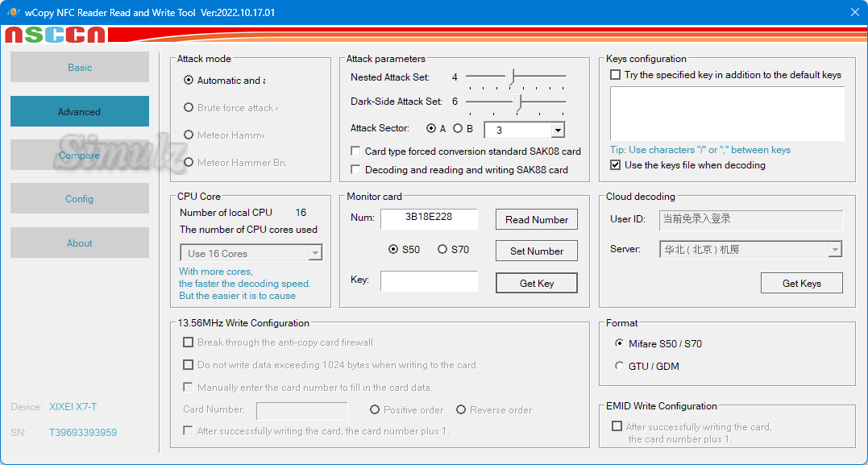Check Manually enter the card number option
Viewport: 868px width, 465px height.
[189, 387]
